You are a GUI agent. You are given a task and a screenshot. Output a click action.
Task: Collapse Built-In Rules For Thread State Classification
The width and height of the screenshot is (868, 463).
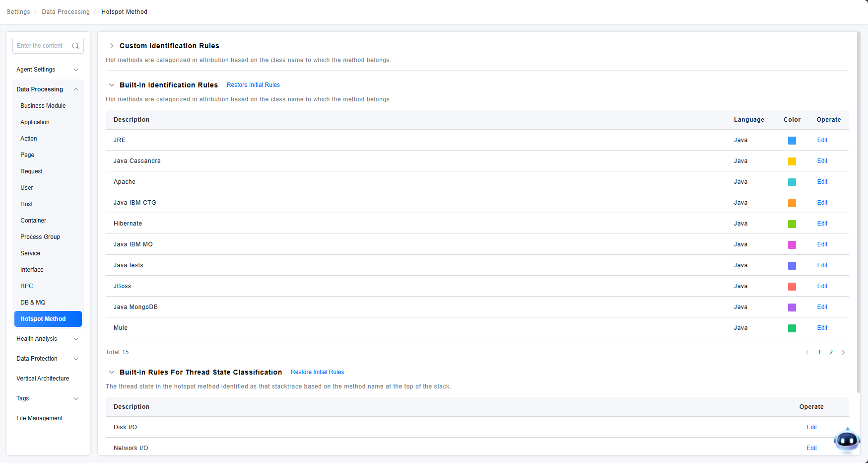[x=112, y=372]
